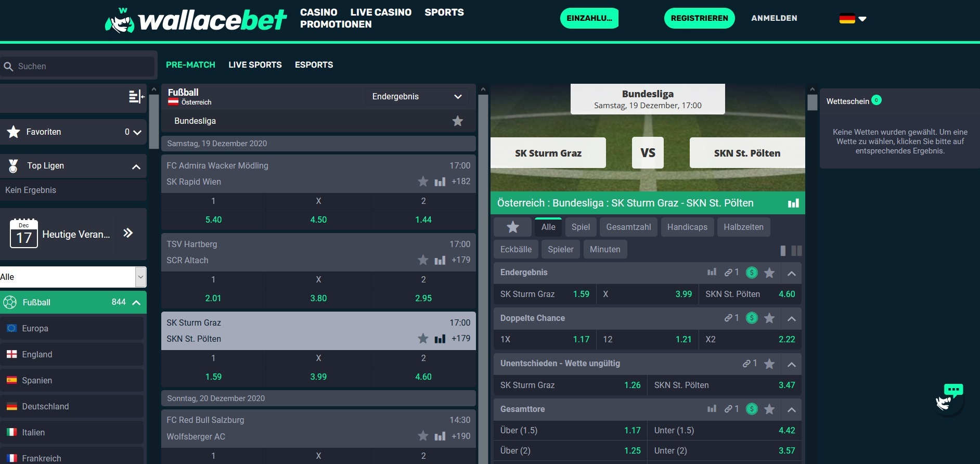The height and width of the screenshot is (464, 980).
Task: Choose Über (1.5) odds 1.17
Action: pyautogui.click(x=570, y=431)
